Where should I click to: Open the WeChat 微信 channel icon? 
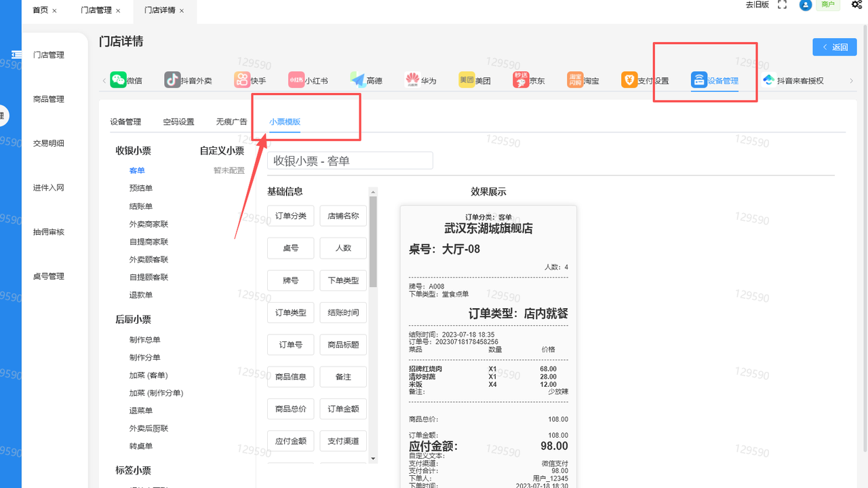point(119,80)
